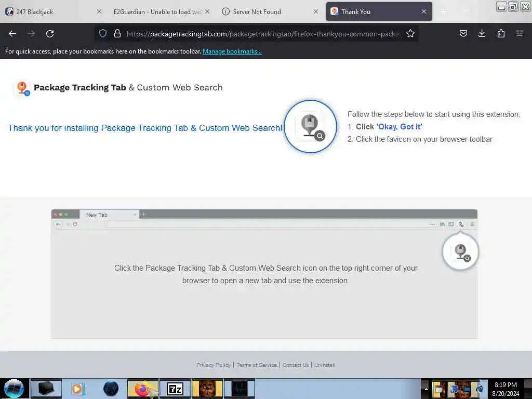This screenshot has width=532, height=399.
Task: Open the media player taskbar icon
Action: pos(78,389)
